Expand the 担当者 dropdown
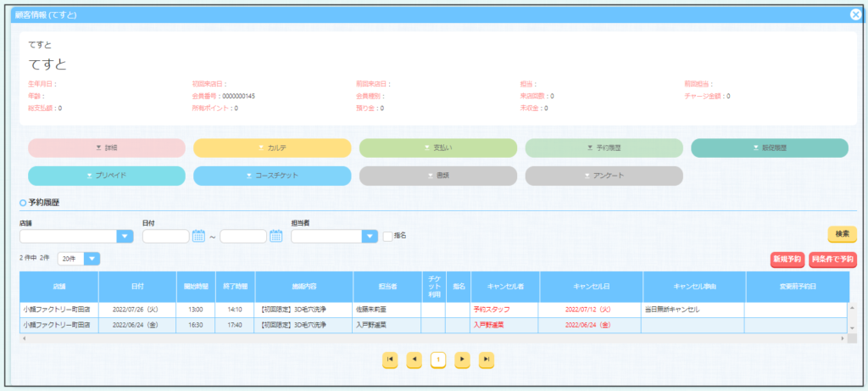Image resolution: width=868 pixels, height=391 pixels. (x=370, y=236)
